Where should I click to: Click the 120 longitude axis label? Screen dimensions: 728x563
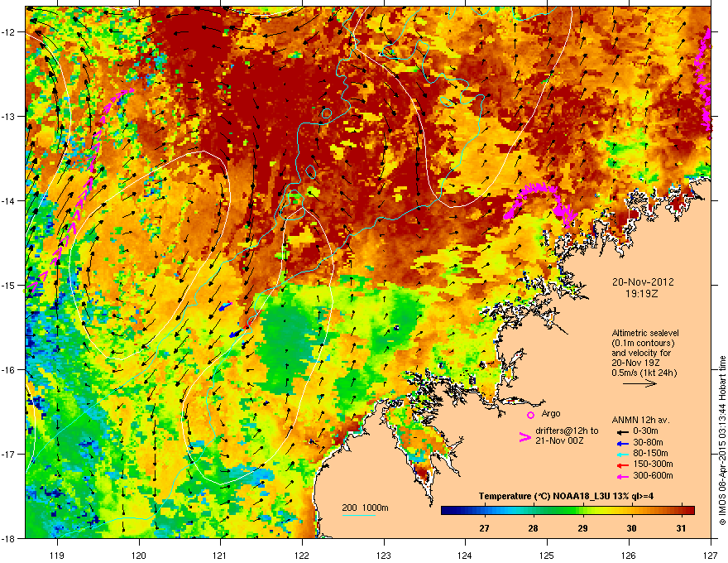coord(139,555)
